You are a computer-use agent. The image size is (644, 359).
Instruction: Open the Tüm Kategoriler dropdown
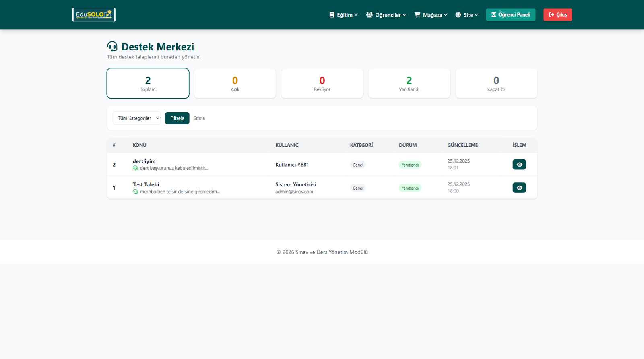tap(136, 118)
